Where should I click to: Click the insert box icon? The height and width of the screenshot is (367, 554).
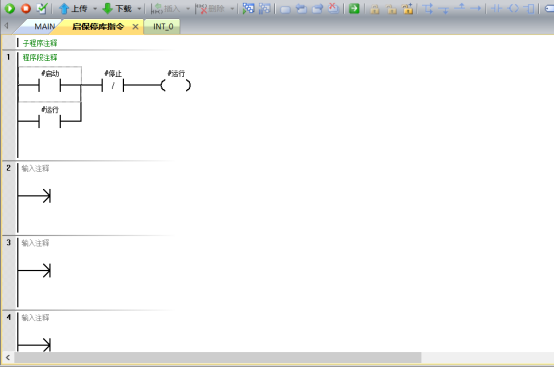529,8
